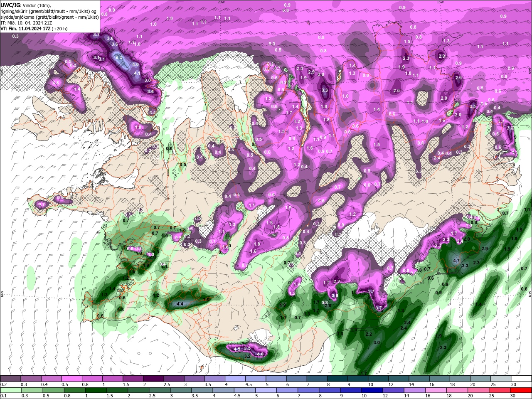Click the dark teal snow swatch for 8–9
Image resolution: width=532 pixels, height=399 pixels.
coord(337,379)
